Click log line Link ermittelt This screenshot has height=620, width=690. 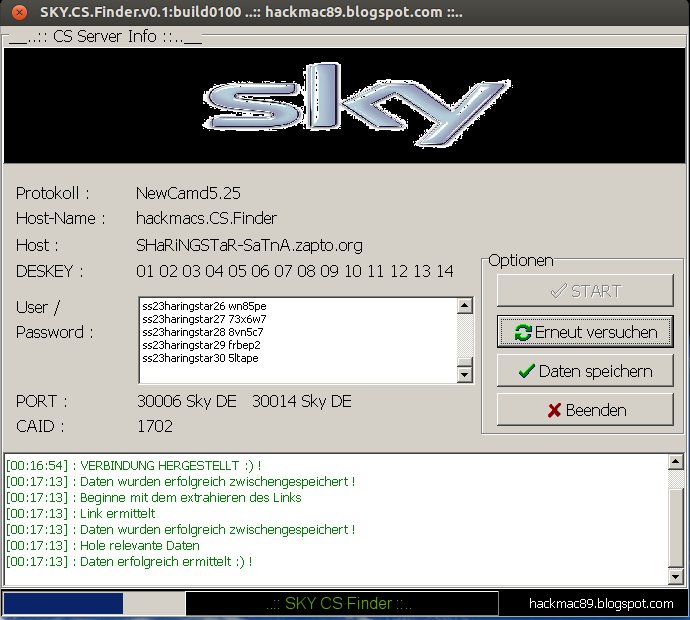pyautogui.click(x=81, y=514)
